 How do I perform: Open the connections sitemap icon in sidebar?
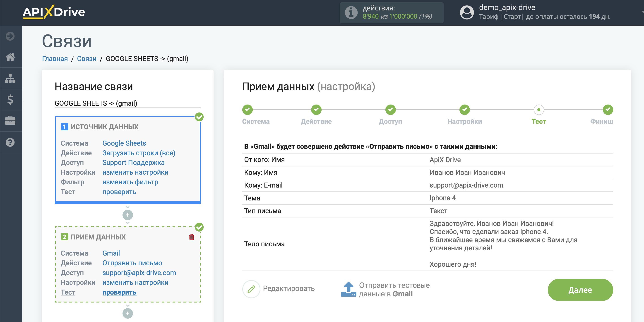point(10,78)
